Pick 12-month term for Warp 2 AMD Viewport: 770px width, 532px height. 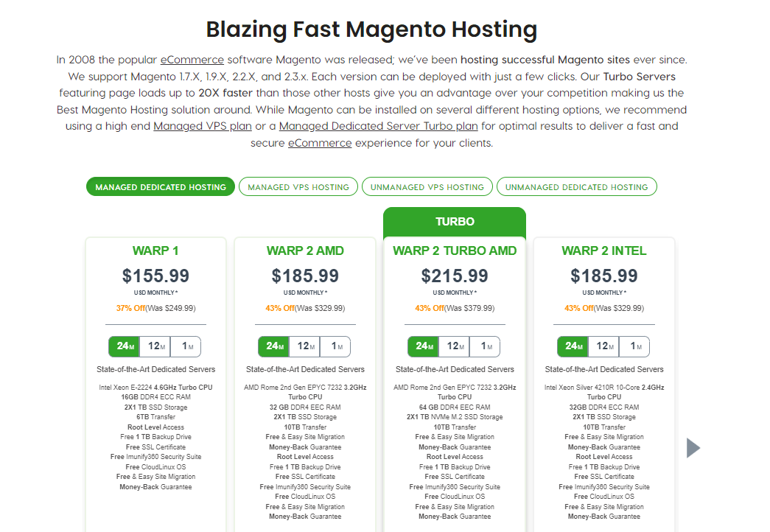pos(304,346)
